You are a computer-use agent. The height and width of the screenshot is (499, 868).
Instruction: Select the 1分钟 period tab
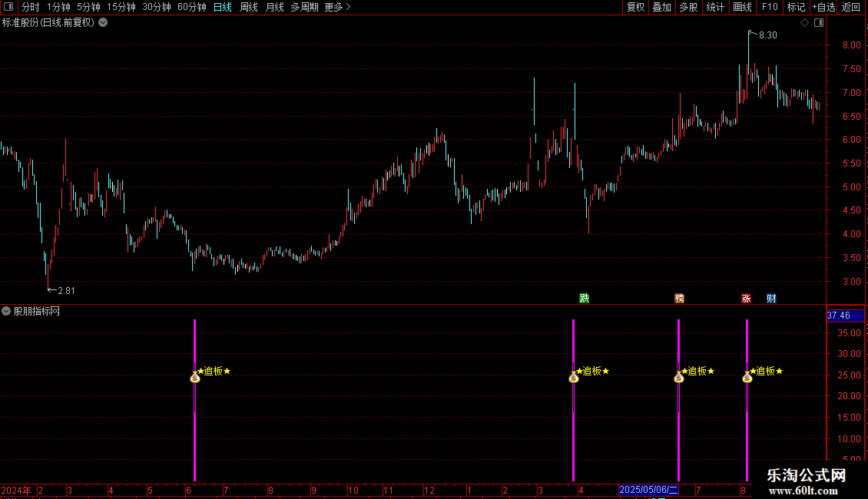coord(58,7)
